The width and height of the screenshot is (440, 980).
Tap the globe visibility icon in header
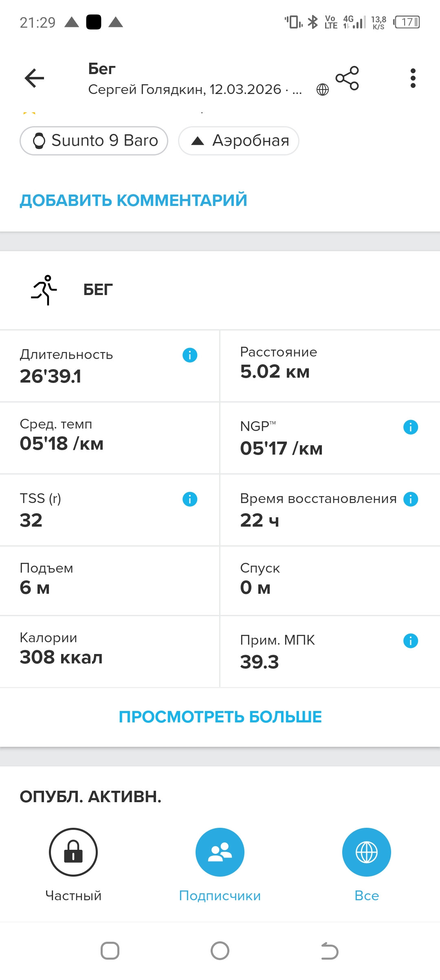coord(323,90)
